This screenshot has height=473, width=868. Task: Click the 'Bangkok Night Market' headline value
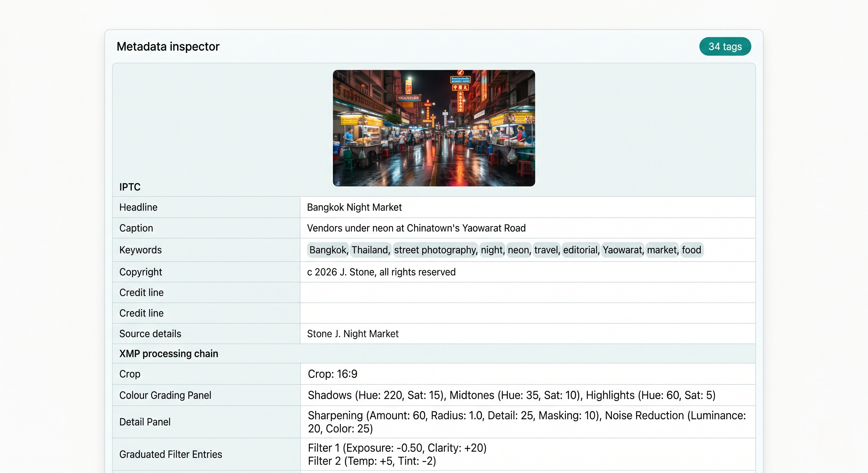point(354,207)
